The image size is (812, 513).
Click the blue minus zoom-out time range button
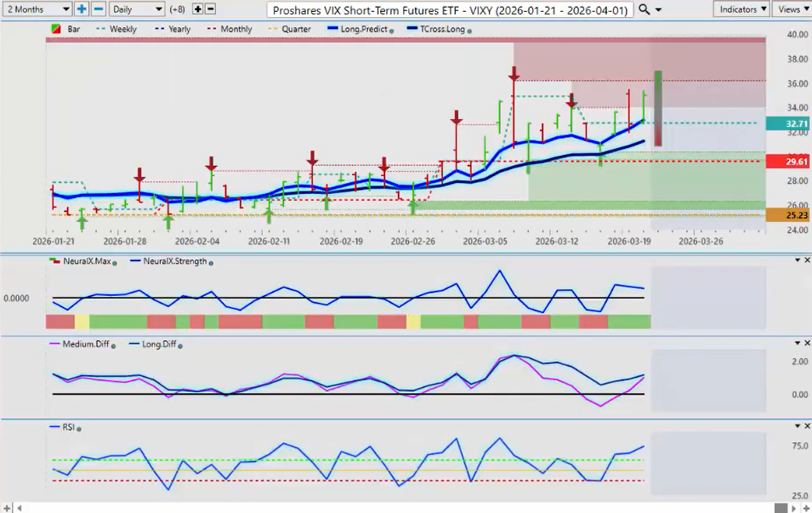(98, 9)
